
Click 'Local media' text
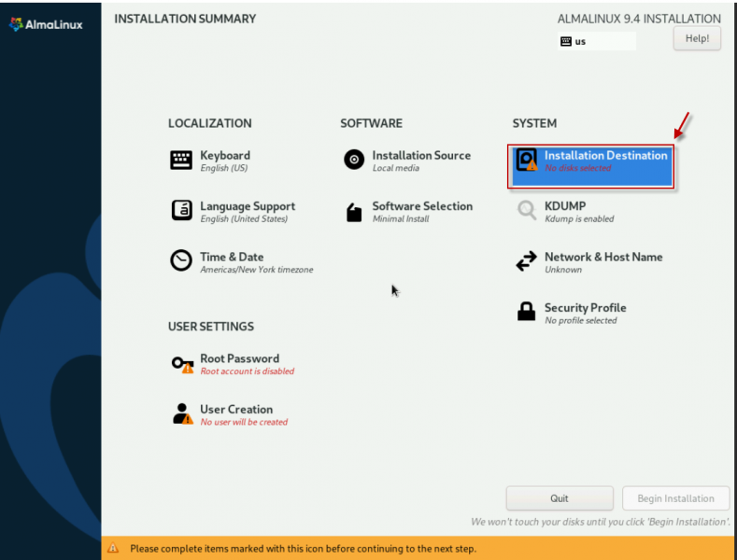pos(395,168)
